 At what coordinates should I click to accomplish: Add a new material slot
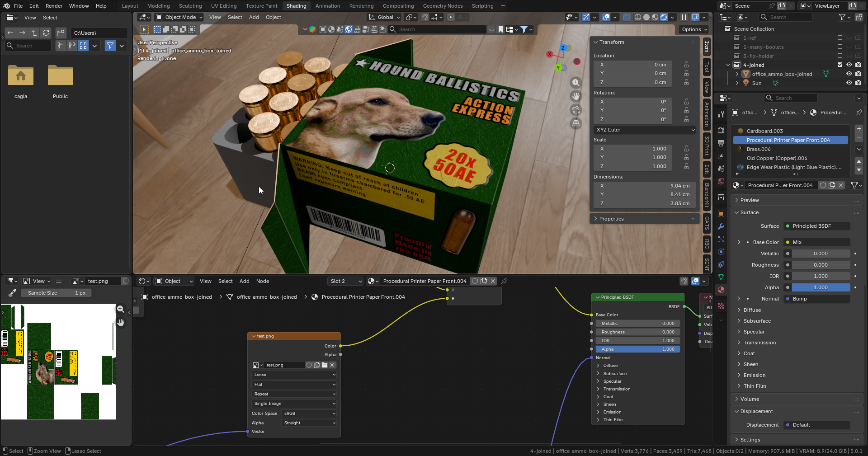pos(859,129)
